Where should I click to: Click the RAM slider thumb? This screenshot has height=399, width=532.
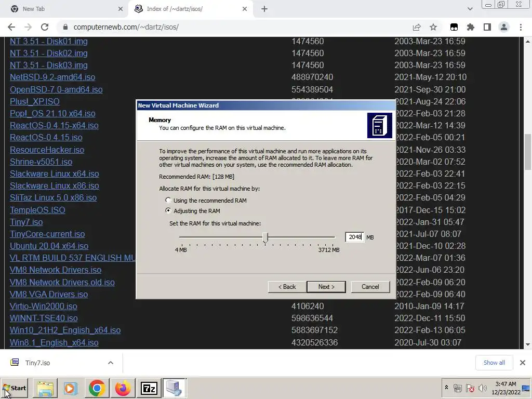pos(265,237)
